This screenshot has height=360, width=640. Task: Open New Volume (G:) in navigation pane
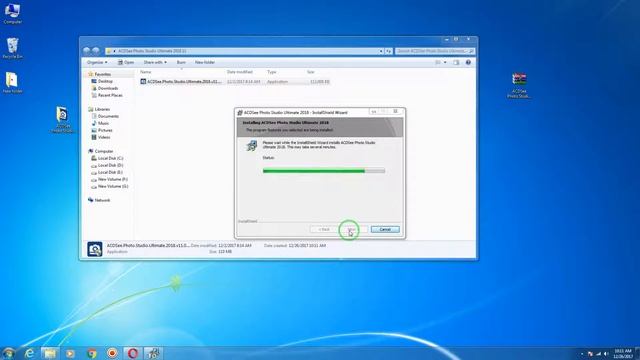point(113,186)
